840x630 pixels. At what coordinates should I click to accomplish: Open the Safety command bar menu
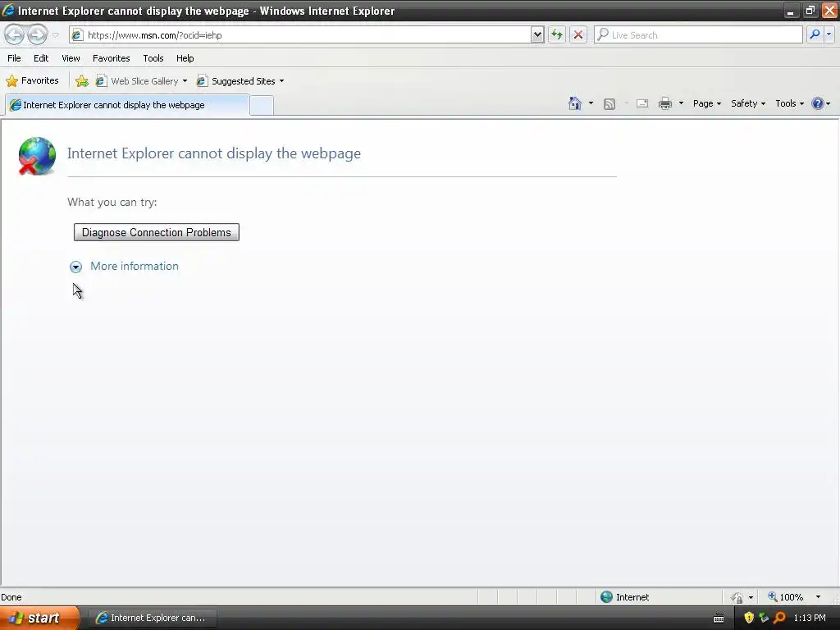point(748,103)
